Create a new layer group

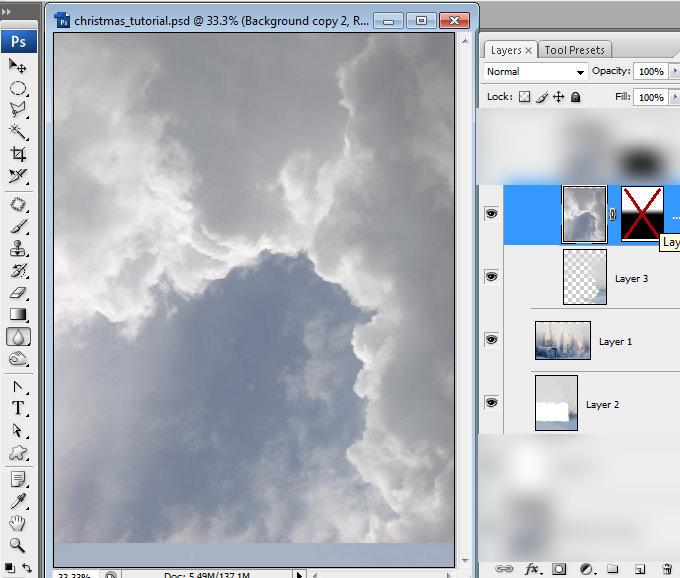tap(612, 568)
